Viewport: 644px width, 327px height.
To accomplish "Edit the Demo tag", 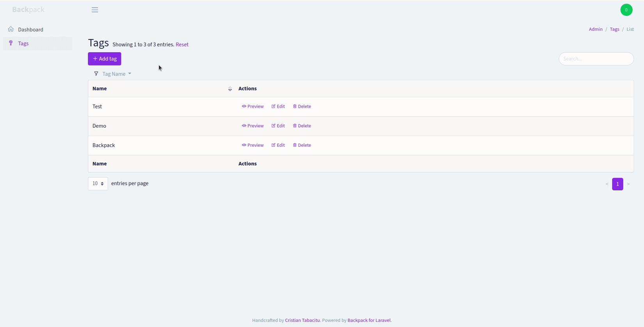I will point(278,126).
